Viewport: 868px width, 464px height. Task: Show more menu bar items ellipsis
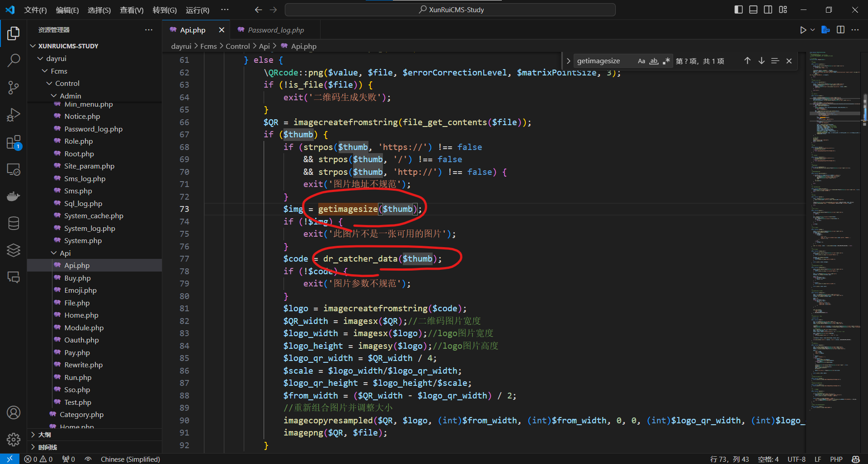pos(225,9)
